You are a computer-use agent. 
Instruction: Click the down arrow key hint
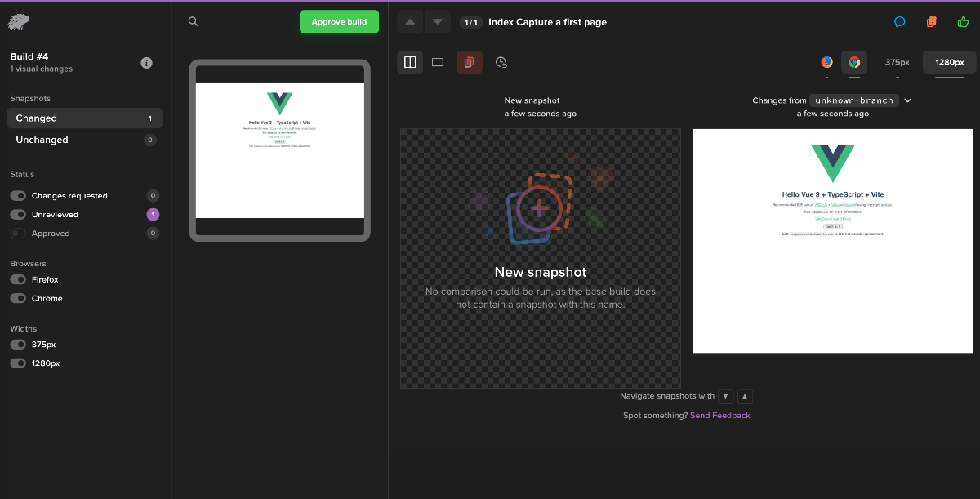[725, 396]
